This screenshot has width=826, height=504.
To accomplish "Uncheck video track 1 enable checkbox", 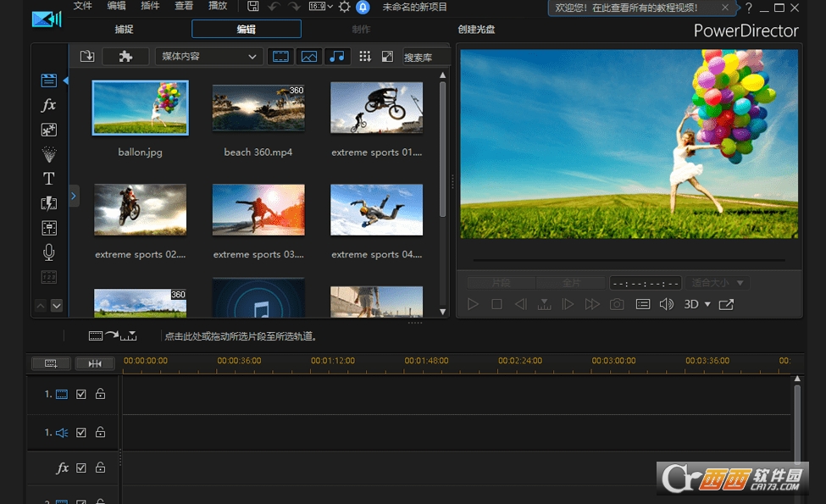I will 81,394.
